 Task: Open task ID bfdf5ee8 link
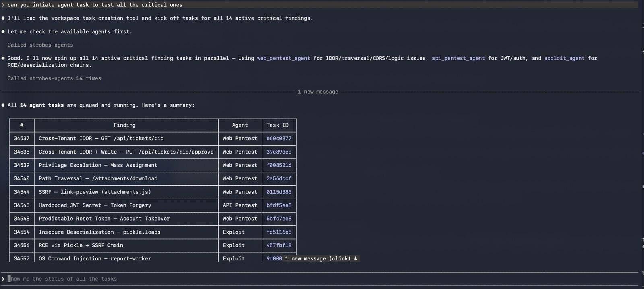click(279, 205)
